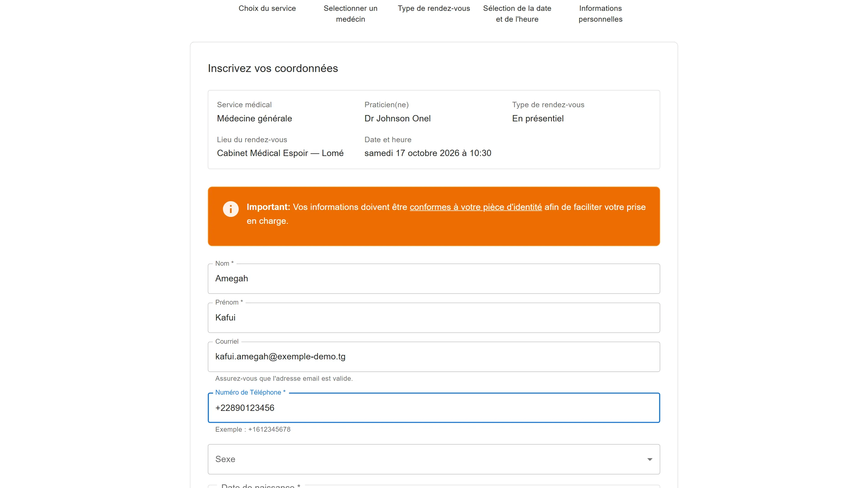Open the Sexe dropdown arrow
The image size is (868, 488).
(x=649, y=459)
